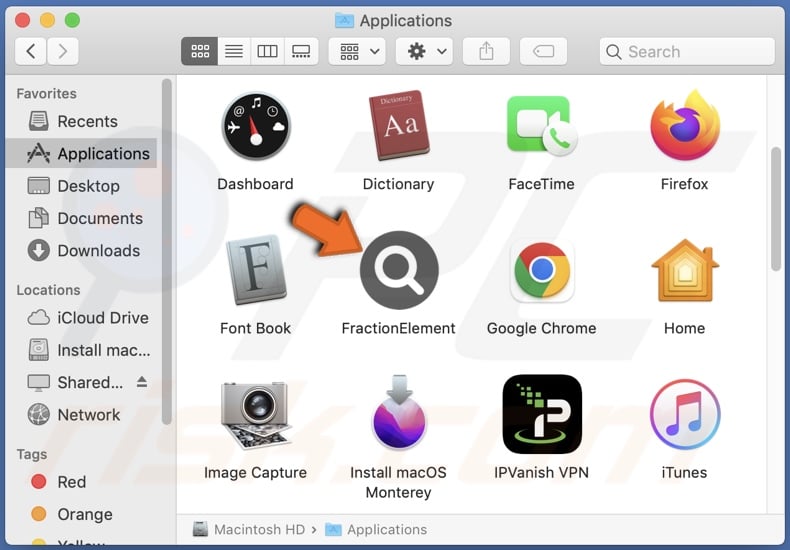Switch to icon view
The image size is (790, 550).
[200, 51]
